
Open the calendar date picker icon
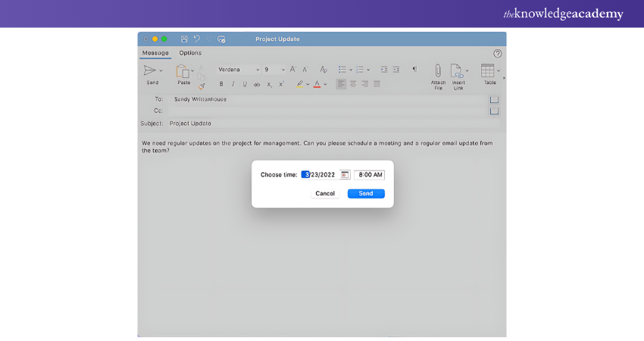point(345,174)
